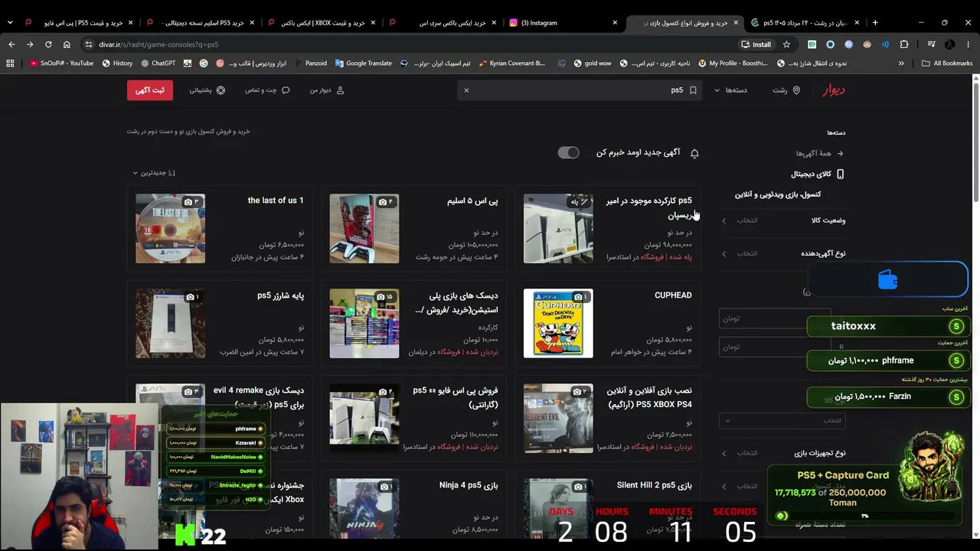Open the History bookmark
The image size is (980, 551).
116,64
